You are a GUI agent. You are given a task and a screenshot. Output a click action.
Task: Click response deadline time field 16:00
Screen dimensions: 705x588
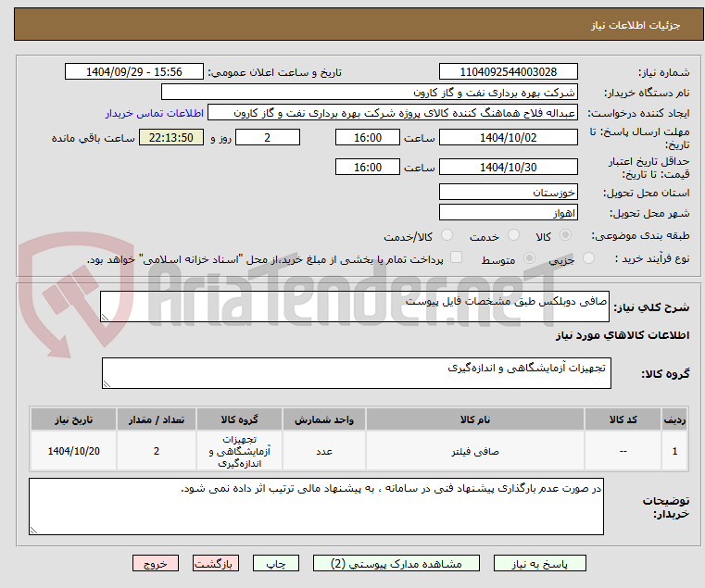[368, 138]
